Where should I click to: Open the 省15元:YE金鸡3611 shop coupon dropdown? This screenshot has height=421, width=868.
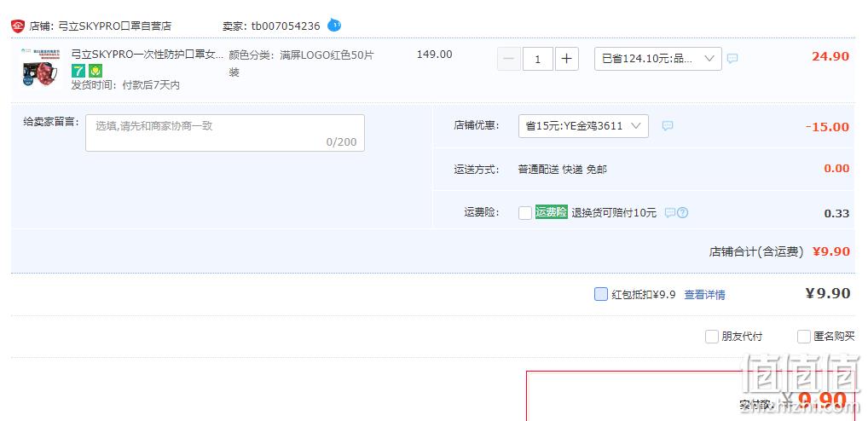tap(583, 126)
